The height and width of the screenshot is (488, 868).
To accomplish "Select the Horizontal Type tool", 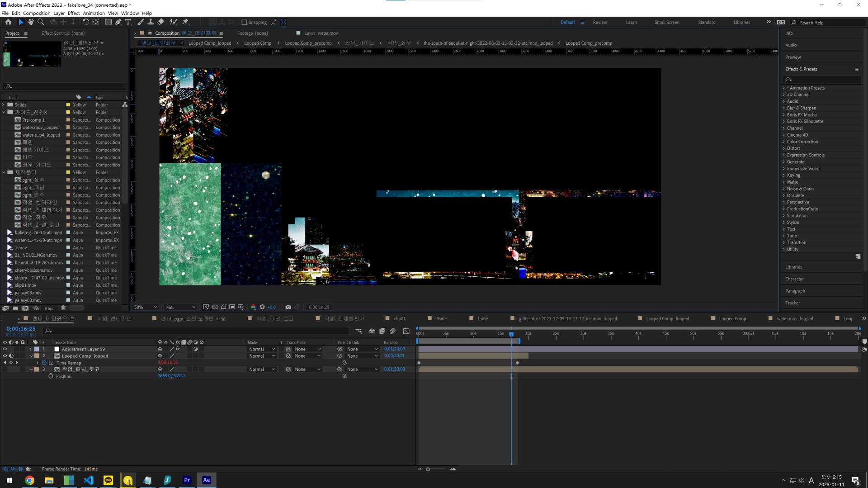I will pos(128,22).
